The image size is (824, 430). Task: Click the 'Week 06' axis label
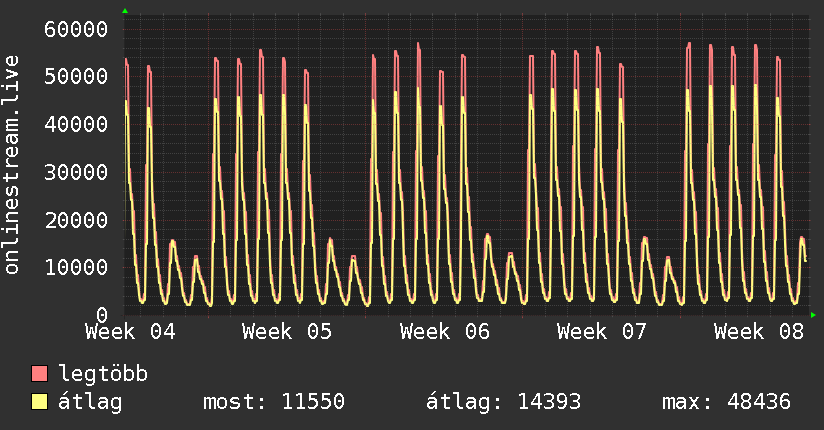pyautogui.click(x=445, y=332)
